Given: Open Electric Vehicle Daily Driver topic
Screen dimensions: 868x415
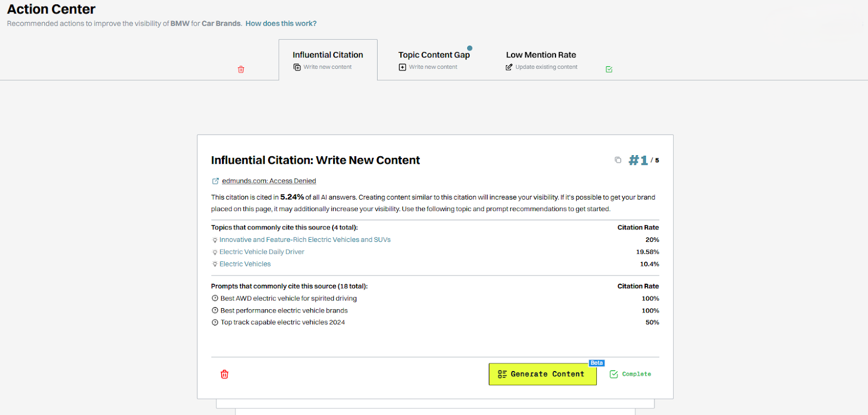Looking at the screenshot, I should 261,252.
